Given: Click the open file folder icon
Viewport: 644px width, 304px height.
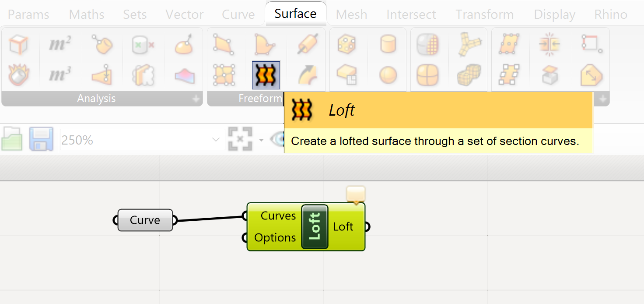Looking at the screenshot, I should [12, 139].
